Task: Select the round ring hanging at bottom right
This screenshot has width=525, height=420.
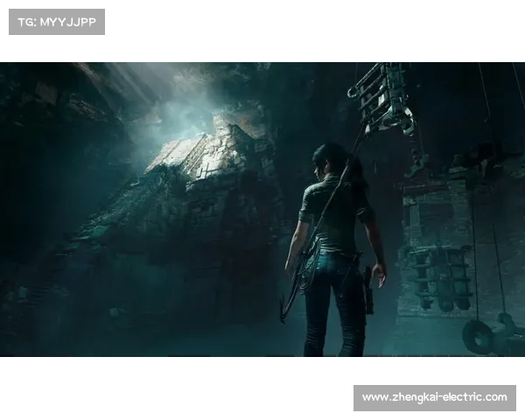Action: 478,337
